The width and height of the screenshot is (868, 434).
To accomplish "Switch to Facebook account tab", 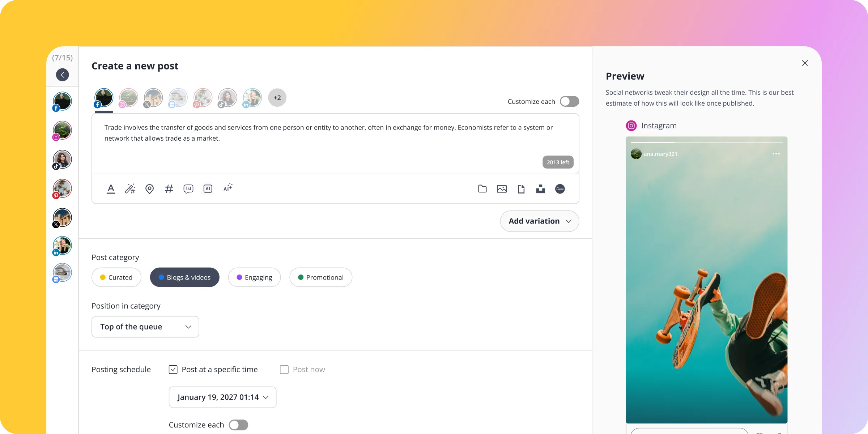I will 103,98.
